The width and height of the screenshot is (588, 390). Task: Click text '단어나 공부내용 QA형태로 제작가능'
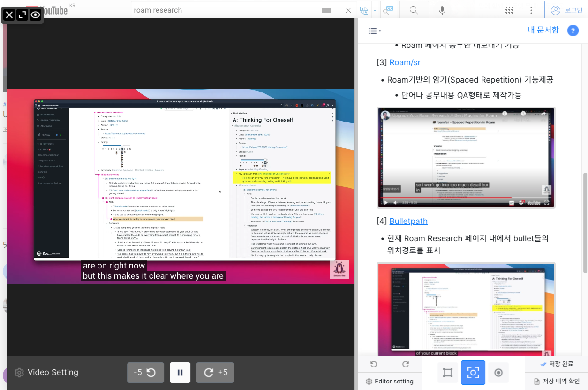click(x=461, y=95)
